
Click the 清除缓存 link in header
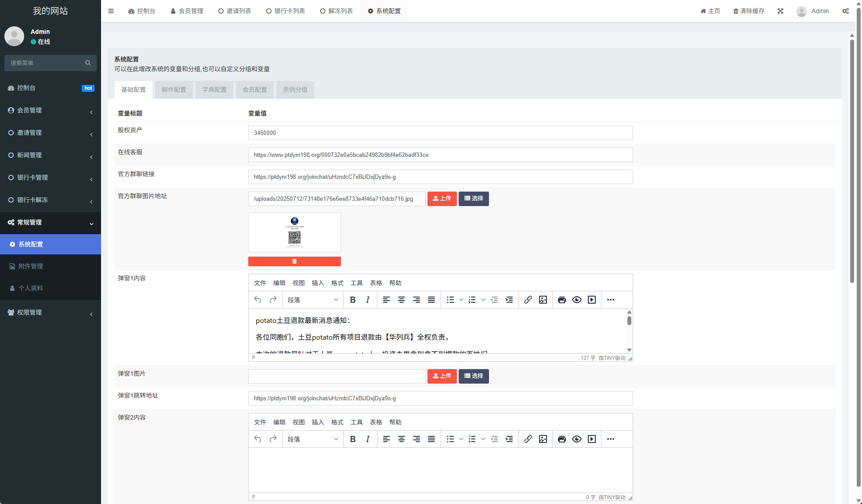(749, 11)
